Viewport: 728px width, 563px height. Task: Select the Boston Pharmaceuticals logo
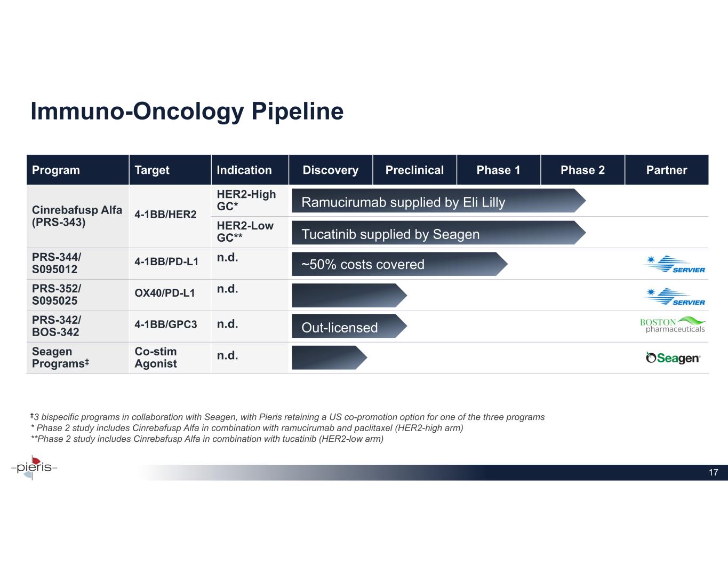point(673,325)
